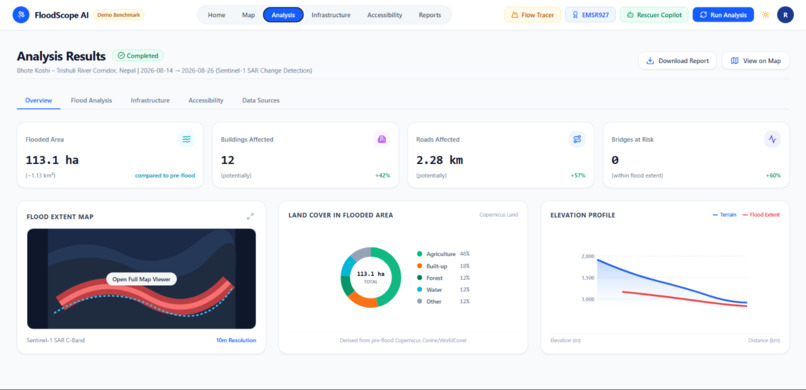This screenshot has width=806, height=390.
Task: Download Report button click
Action: coord(677,61)
